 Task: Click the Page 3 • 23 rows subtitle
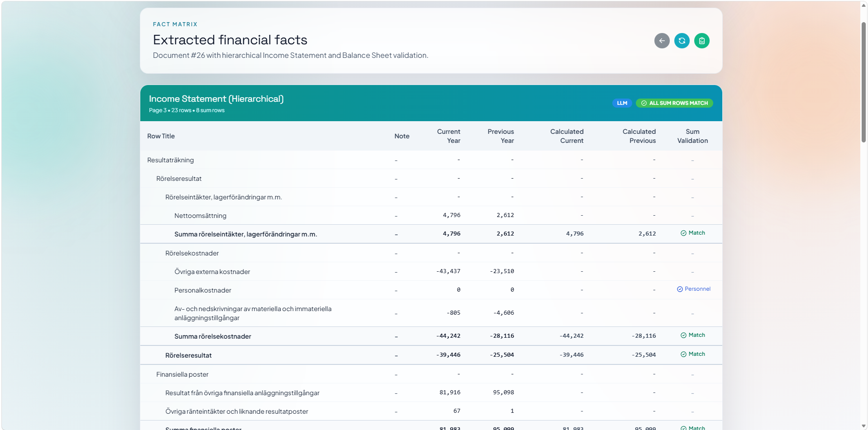tap(186, 110)
